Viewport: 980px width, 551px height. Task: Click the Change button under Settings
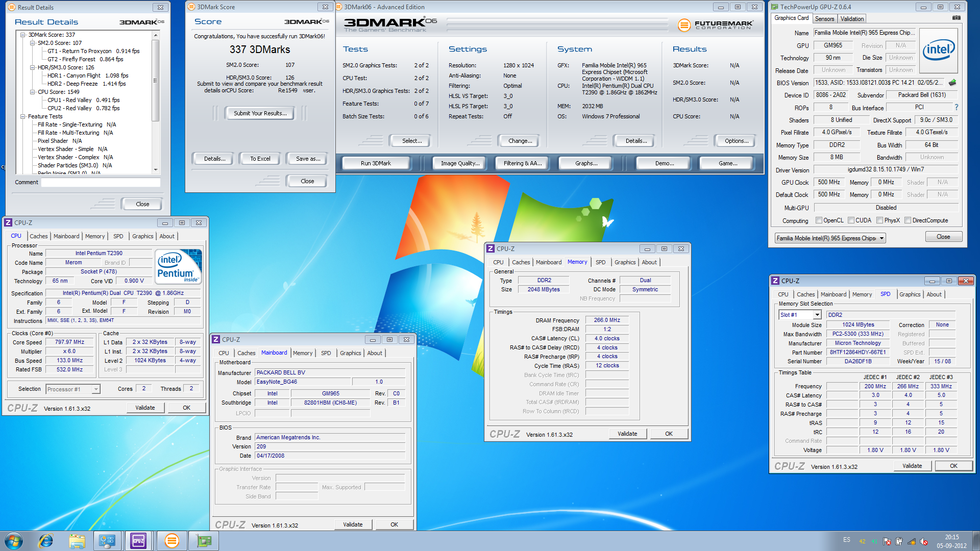(520, 141)
